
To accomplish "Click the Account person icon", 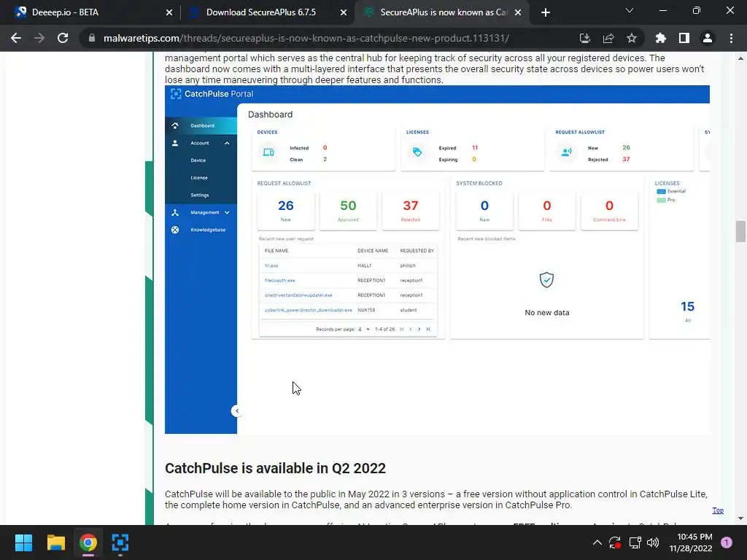I will (x=175, y=143).
